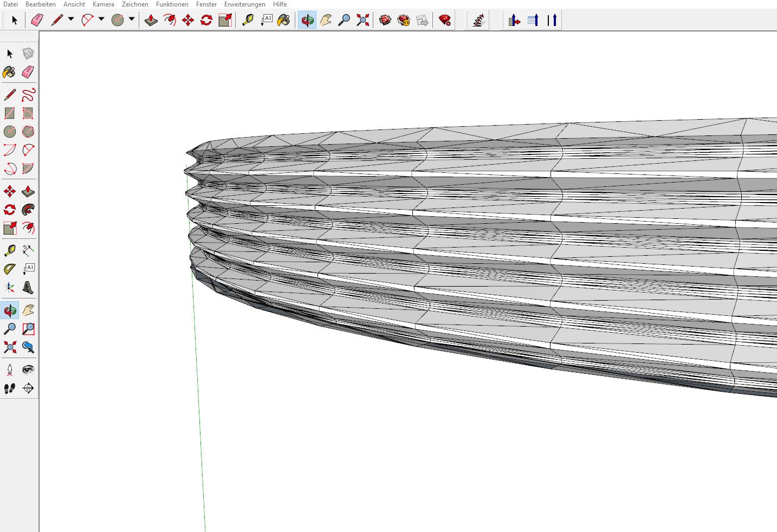Viewport: 777px width, 532px height.
Task: Click the Zoom Window tool
Action: coord(28,329)
